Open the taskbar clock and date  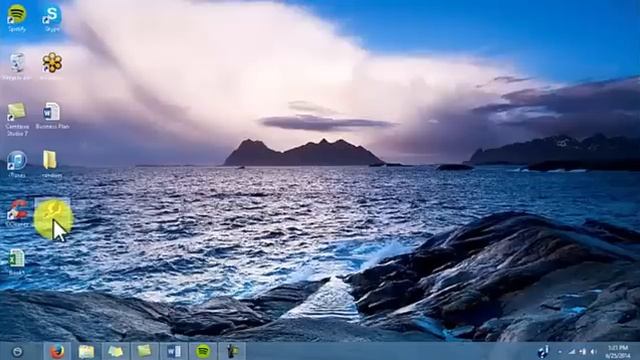pos(618,352)
